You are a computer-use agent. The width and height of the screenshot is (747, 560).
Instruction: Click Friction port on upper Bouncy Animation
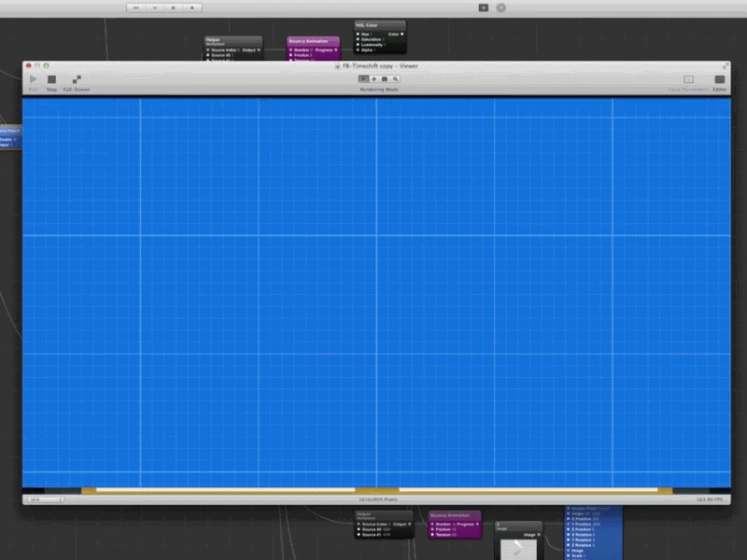pos(290,55)
